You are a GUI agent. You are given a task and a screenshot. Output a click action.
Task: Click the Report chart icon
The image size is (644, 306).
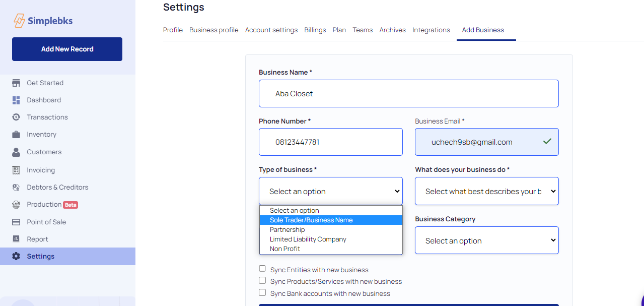[x=16, y=239]
